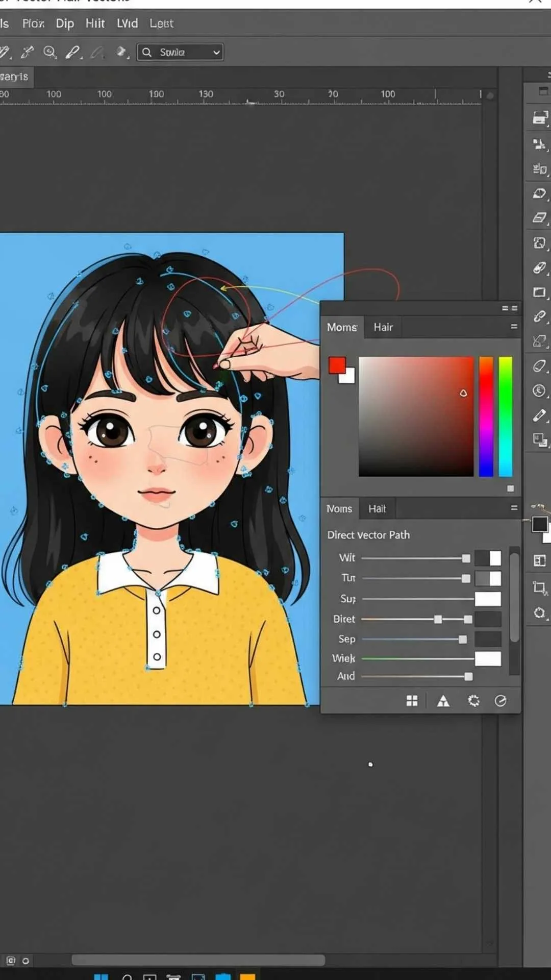Select the pencil tool in right toolbar
The height and width of the screenshot is (980, 551).
(539, 415)
